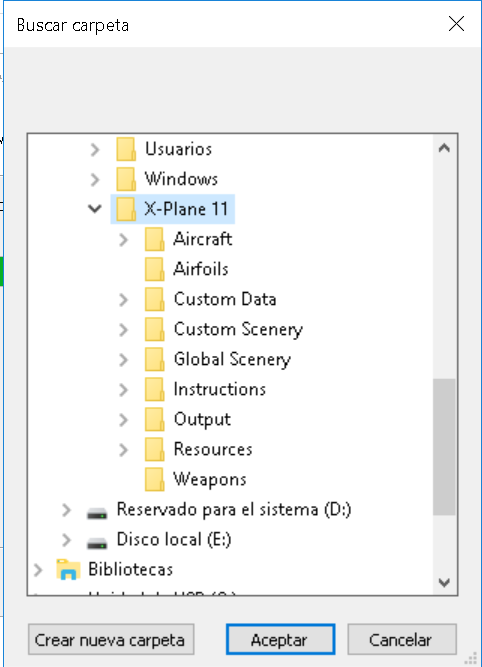The width and height of the screenshot is (482, 667).
Task: Expand the Reservado para el sistema (D:) drive
Action: click(x=66, y=510)
